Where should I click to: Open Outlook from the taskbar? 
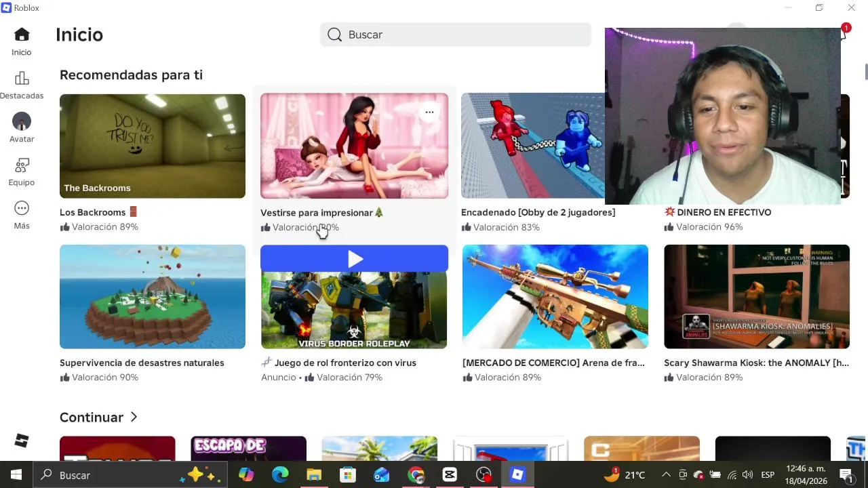coord(382,475)
